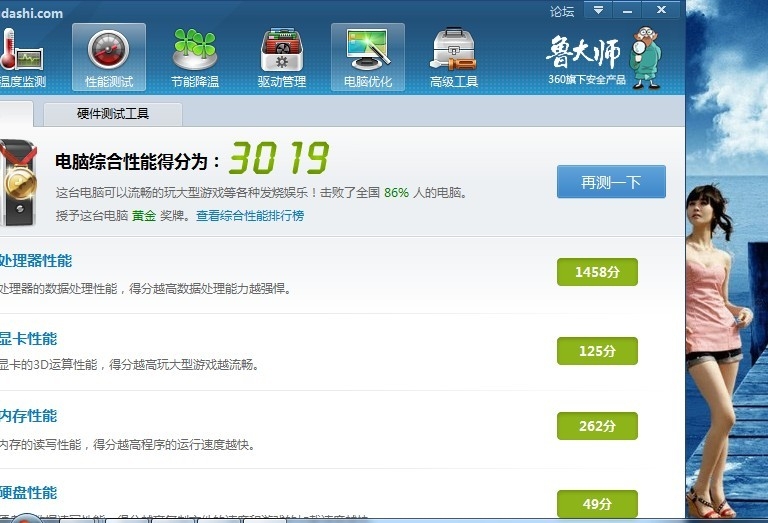Click the 1458分 processor score badge
This screenshot has width=768, height=523.
pos(596,272)
